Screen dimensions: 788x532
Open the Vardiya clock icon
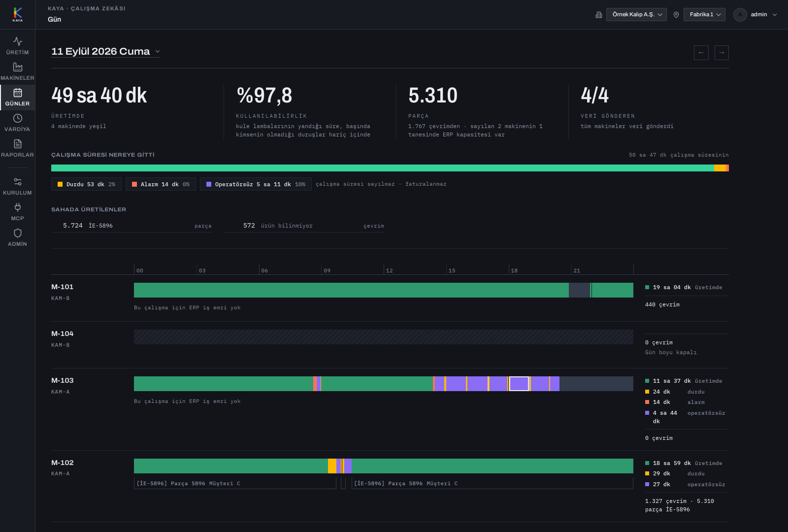tap(18, 118)
